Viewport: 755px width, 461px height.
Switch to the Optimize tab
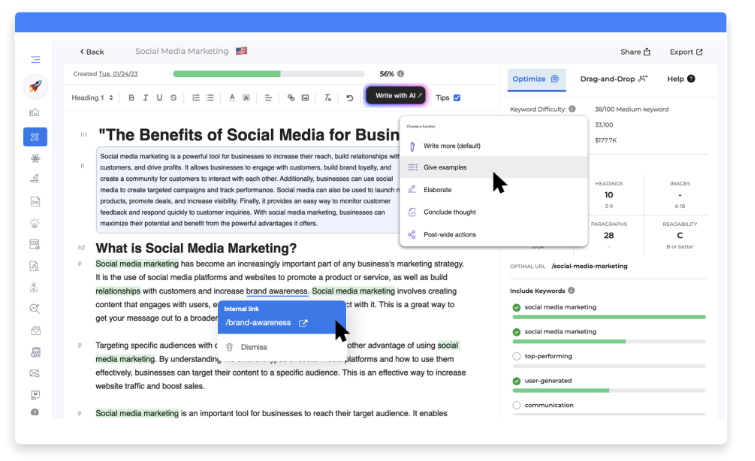pos(536,79)
